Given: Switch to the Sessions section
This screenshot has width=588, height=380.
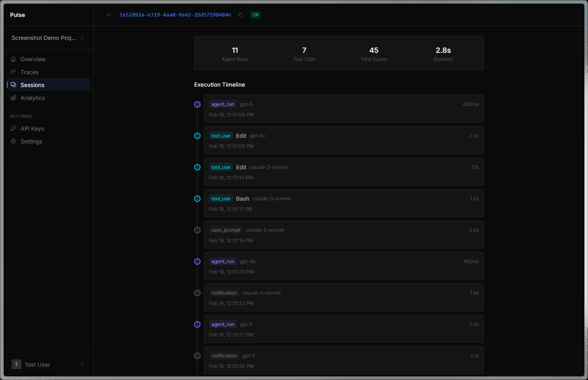Looking at the screenshot, I should point(32,85).
